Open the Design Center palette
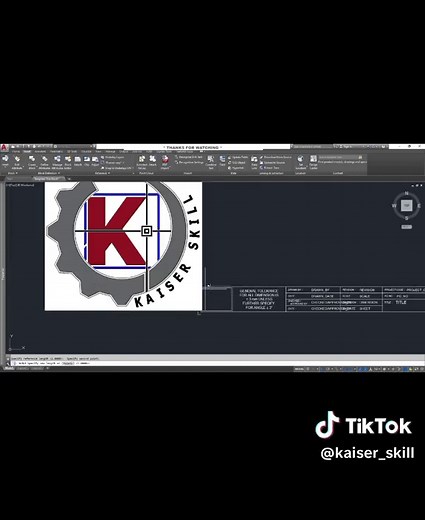The height and width of the screenshot is (520, 425). pyautogui.click(x=313, y=162)
